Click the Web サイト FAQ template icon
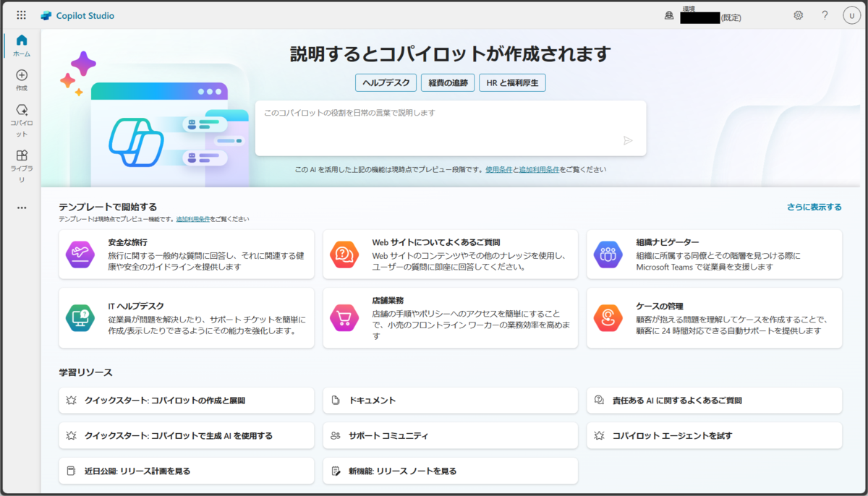 pos(344,254)
